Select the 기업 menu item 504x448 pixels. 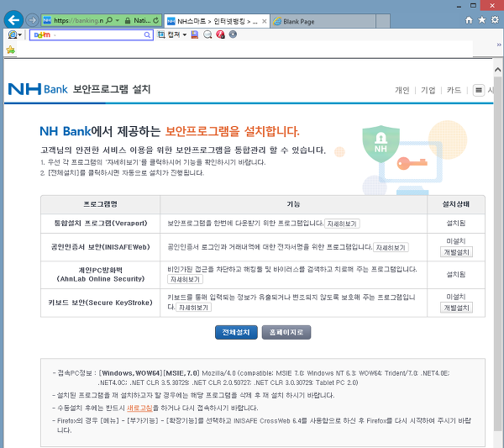[428, 90]
